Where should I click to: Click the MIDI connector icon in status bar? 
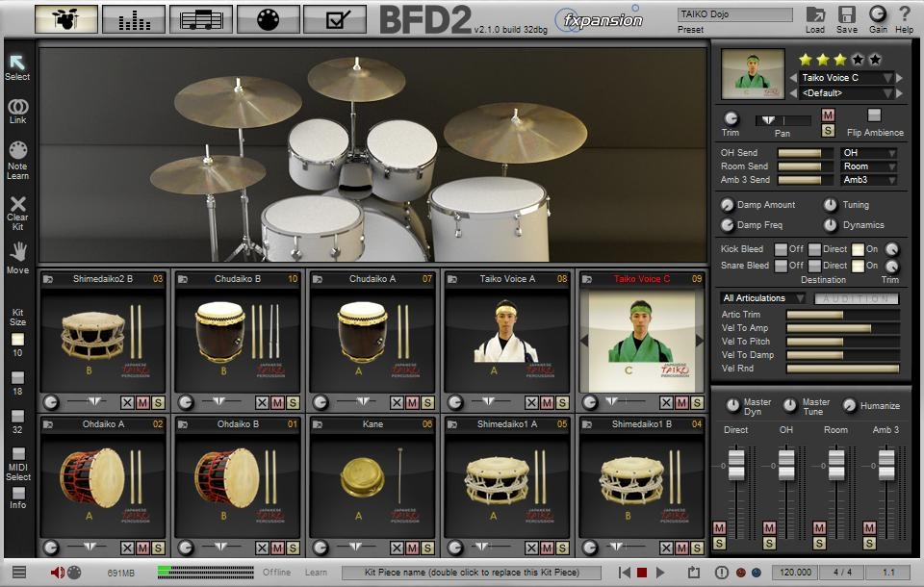[x=75, y=573]
